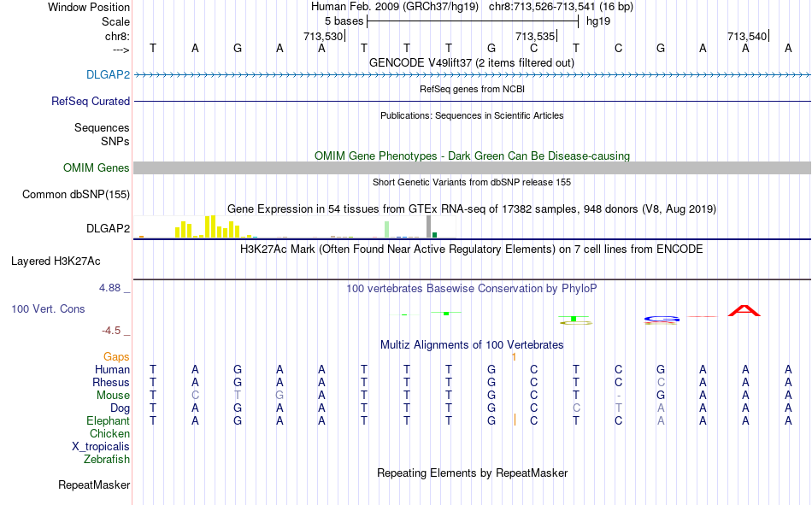Click the orange insertion bar in Elephant row
Viewport: 812px width, 505px height.
click(x=515, y=420)
